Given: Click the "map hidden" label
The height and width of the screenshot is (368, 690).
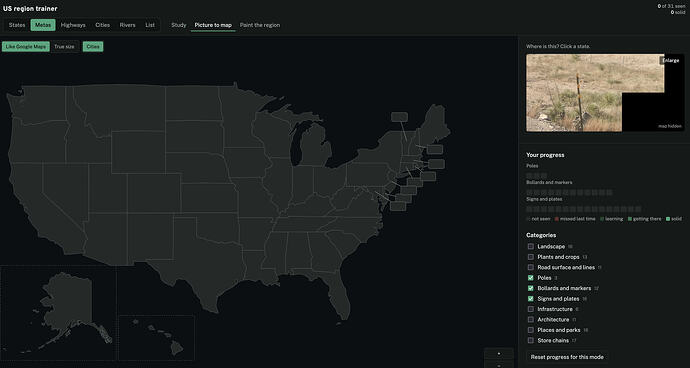Looking at the screenshot, I should coord(670,126).
